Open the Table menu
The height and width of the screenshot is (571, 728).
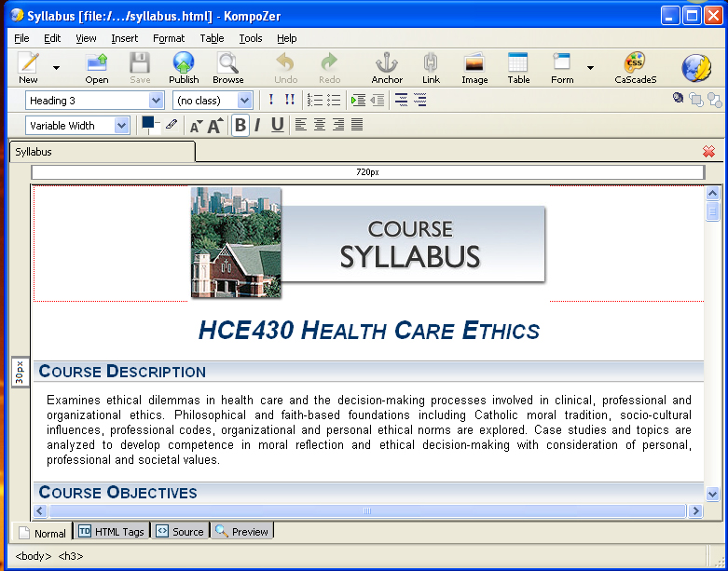pyautogui.click(x=212, y=38)
